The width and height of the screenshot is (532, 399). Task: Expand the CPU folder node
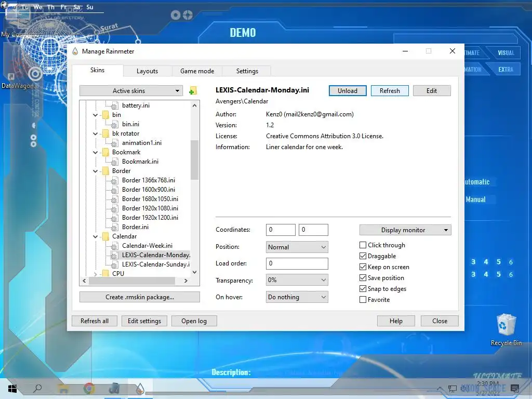(96, 273)
